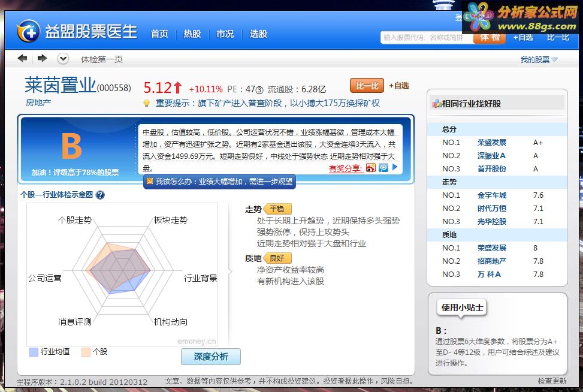The width and height of the screenshot is (583, 392).
Task: Open 首页 menu
Action: coord(159,34)
